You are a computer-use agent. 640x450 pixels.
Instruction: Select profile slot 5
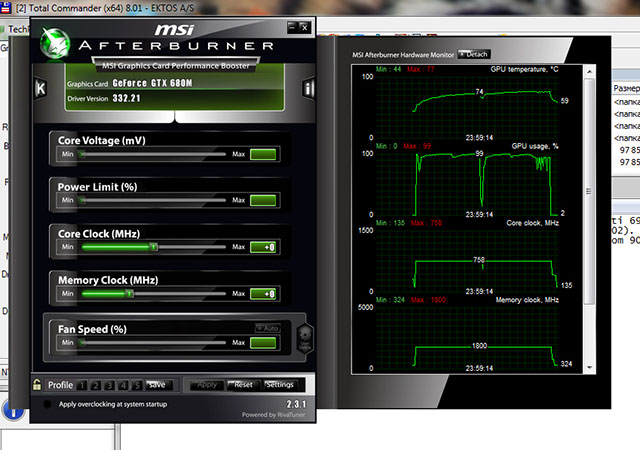pyautogui.click(x=137, y=385)
